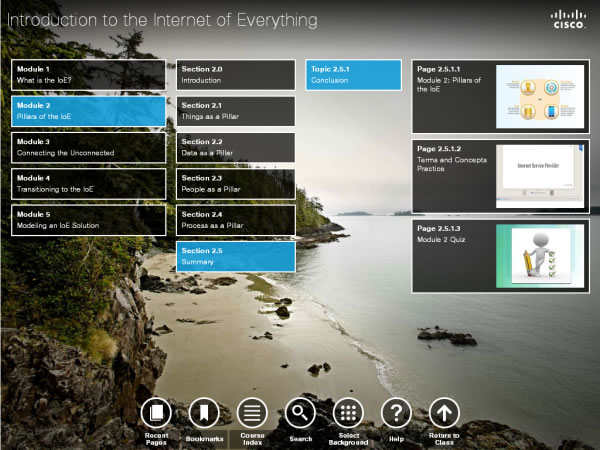Click the Cisco logo
This screenshot has width=600, height=450.
[x=569, y=20]
